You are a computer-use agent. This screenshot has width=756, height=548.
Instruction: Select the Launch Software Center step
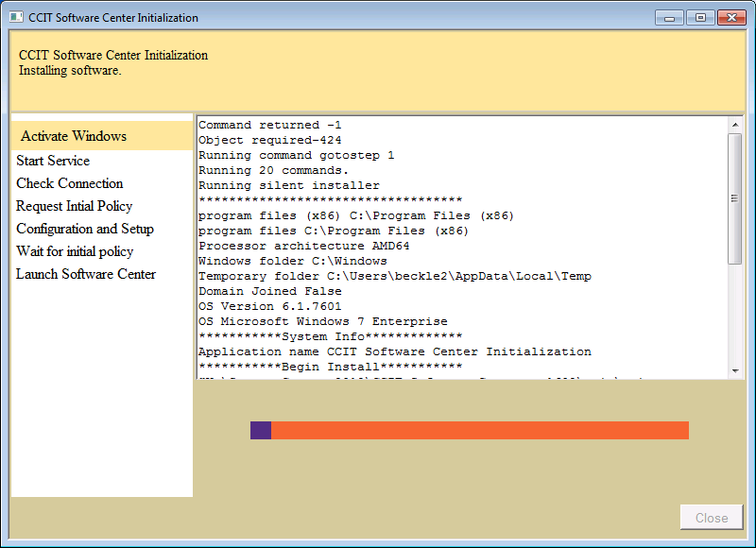pos(86,274)
